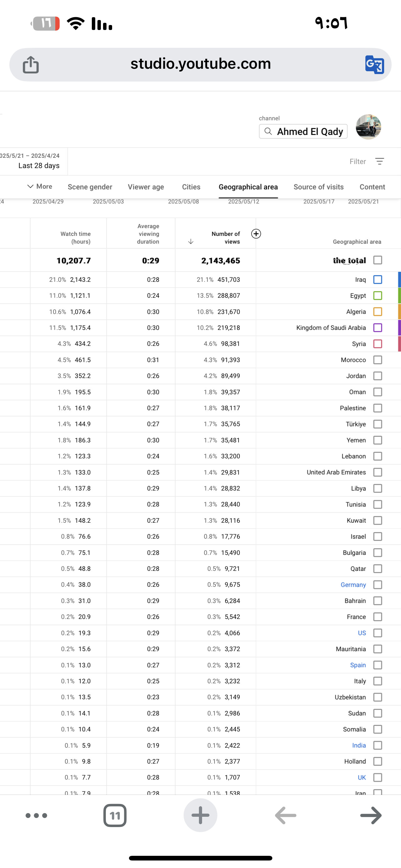Viewport: 401px width, 868px height.
Task: Open the Last 28 days date range
Action: [34, 161]
